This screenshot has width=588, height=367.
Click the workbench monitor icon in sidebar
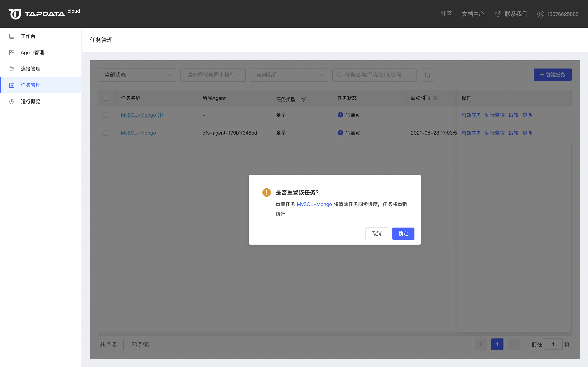[12, 36]
